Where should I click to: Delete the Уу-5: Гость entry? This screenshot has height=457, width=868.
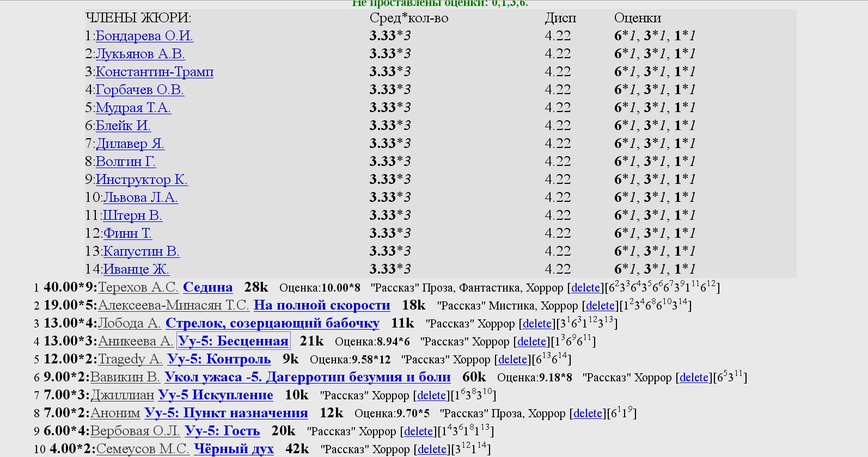click(418, 431)
